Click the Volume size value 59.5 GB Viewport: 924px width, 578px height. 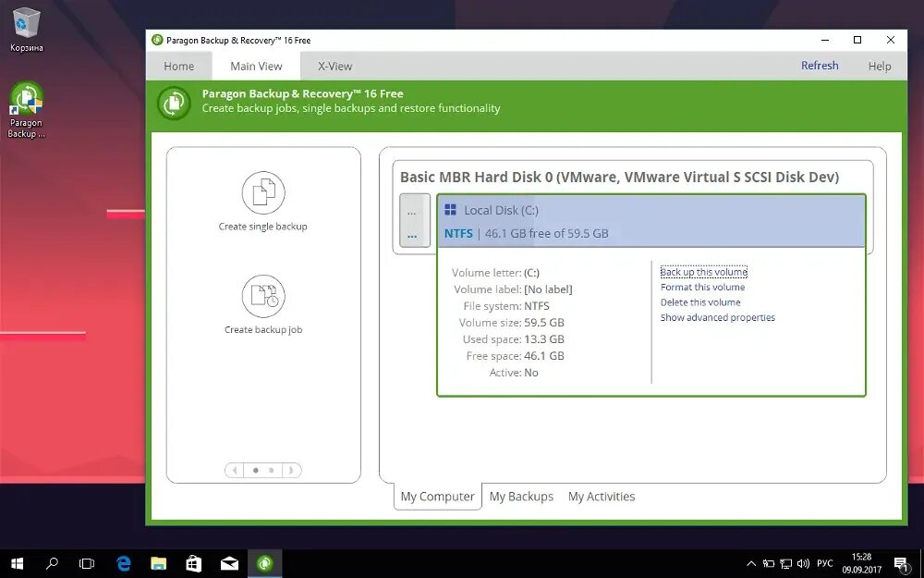click(x=544, y=323)
